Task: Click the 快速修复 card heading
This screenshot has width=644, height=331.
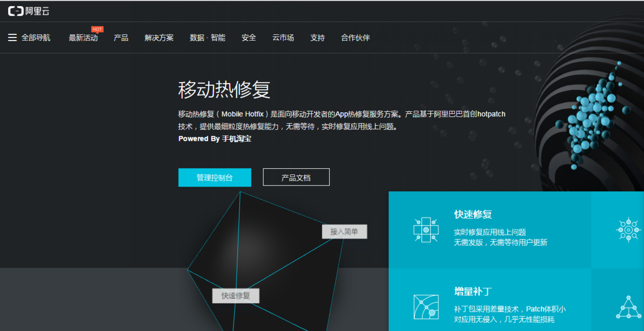Action: (x=473, y=215)
